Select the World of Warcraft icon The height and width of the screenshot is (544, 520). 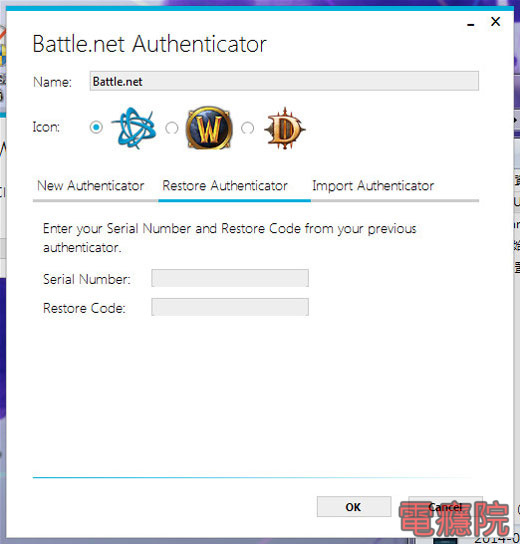click(209, 128)
